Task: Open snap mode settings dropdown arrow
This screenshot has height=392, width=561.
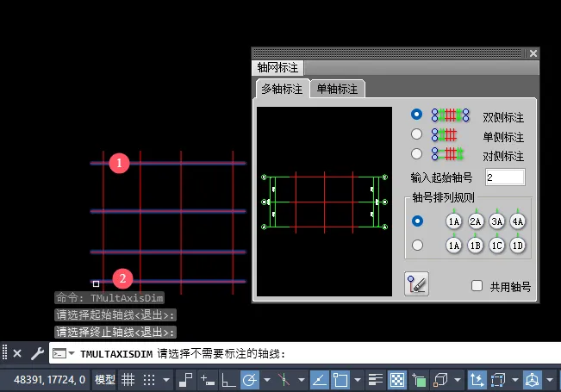Action: 166,379
